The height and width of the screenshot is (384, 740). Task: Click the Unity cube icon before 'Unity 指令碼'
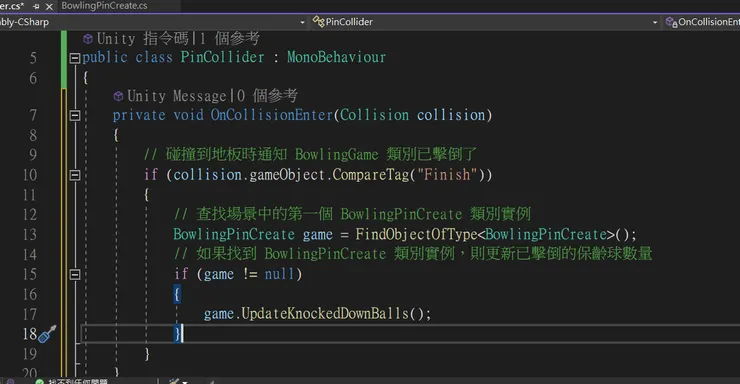88,39
